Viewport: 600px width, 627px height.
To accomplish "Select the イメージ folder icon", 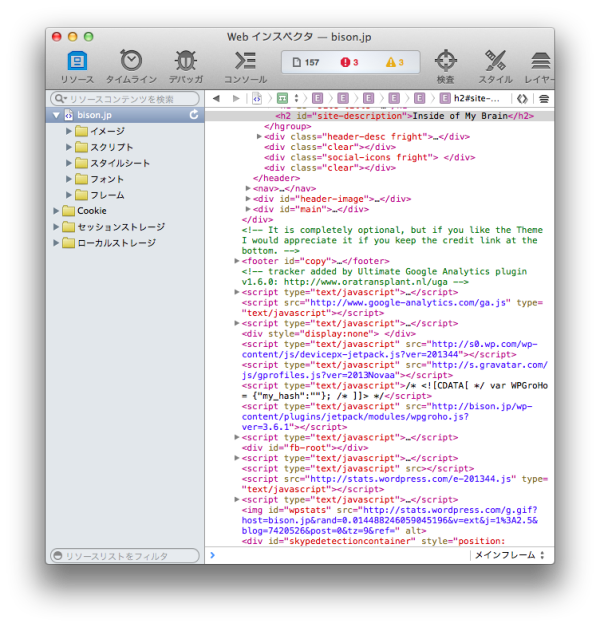I will tap(81, 131).
